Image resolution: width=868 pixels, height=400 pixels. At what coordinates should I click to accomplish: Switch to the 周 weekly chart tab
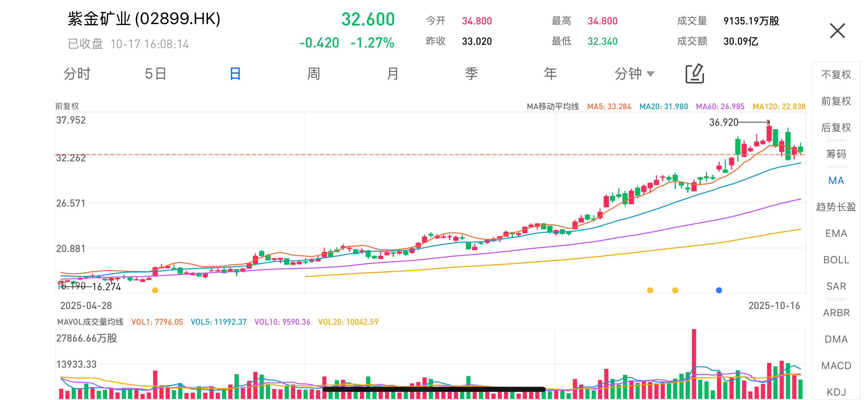pos(313,74)
